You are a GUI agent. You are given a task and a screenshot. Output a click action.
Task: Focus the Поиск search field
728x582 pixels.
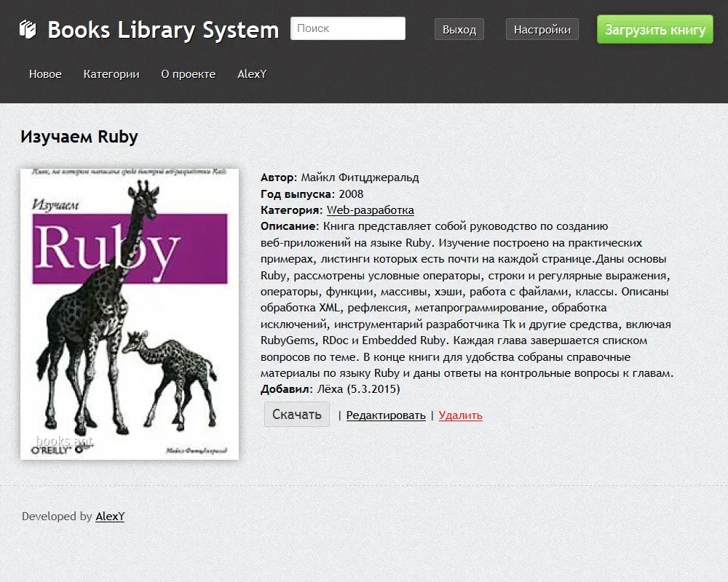tap(348, 28)
